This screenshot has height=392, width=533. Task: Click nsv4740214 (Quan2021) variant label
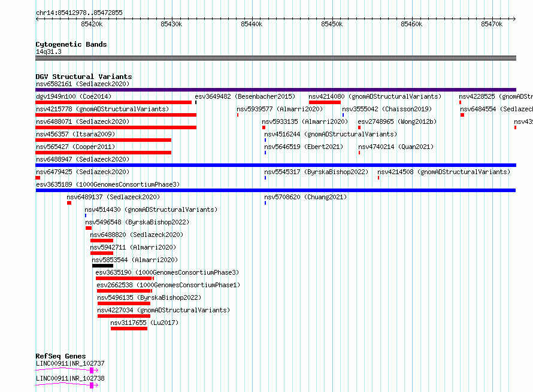point(396,147)
